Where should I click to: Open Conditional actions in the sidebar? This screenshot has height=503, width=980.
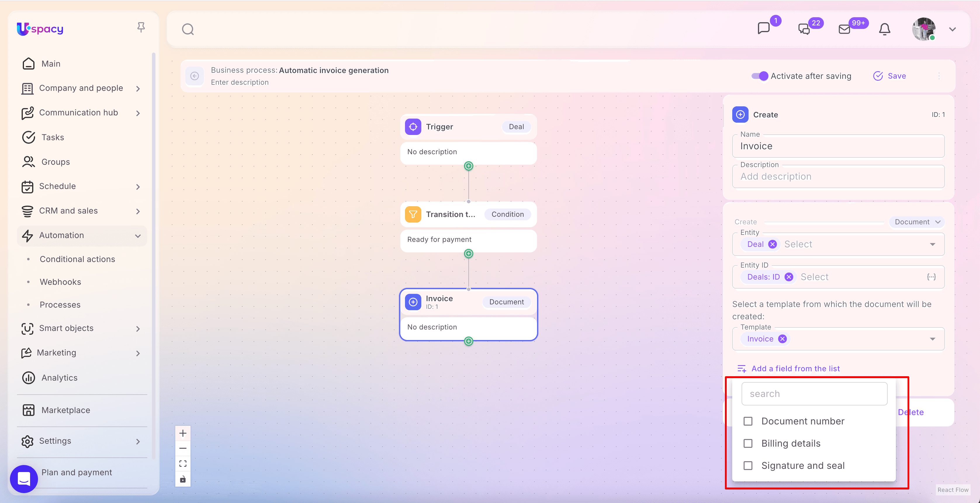(77, 259)
